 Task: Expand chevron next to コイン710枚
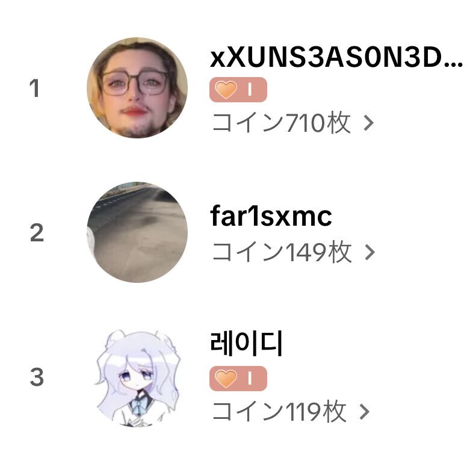(368, 123)
